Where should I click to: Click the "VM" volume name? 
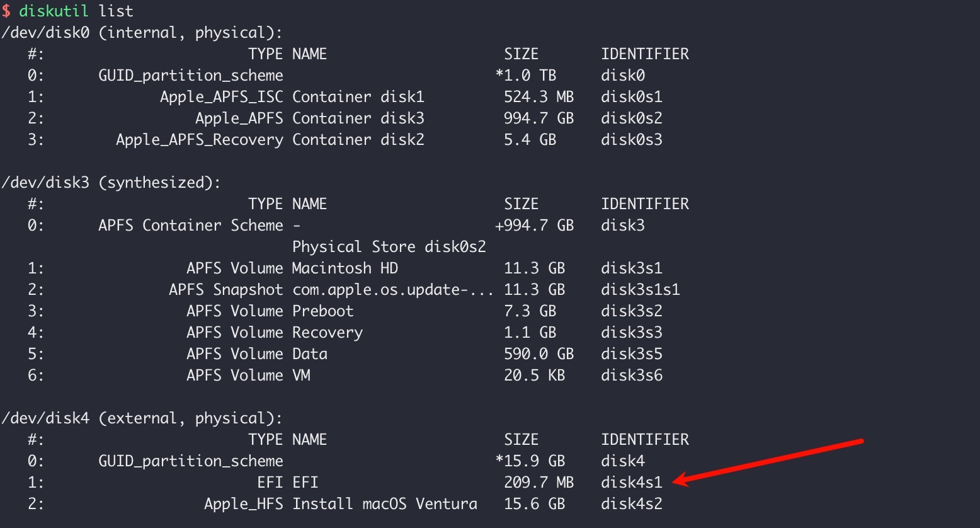point(301,376)
